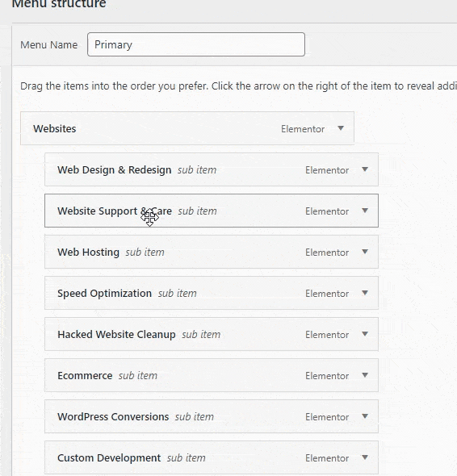Viewport: 457px width, 476px height.
Task: Select Custom Development sub item
Action: [x=212, y=457]
